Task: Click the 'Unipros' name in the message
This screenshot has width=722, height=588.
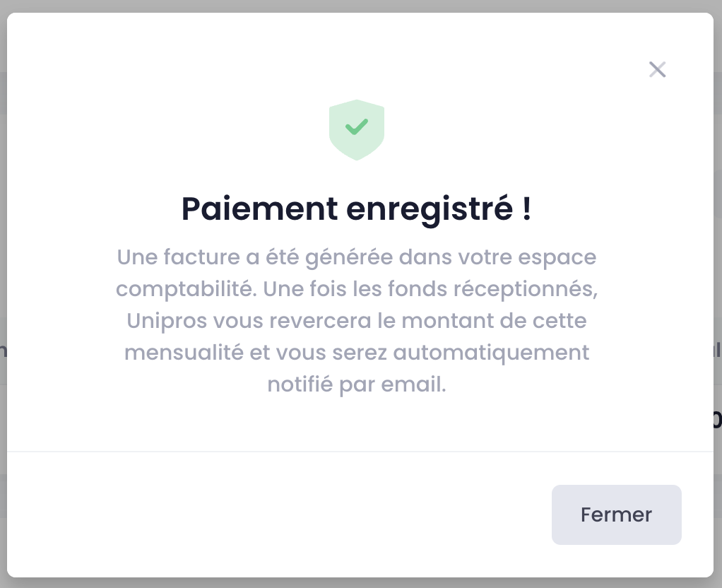Action: click(167, 321)
